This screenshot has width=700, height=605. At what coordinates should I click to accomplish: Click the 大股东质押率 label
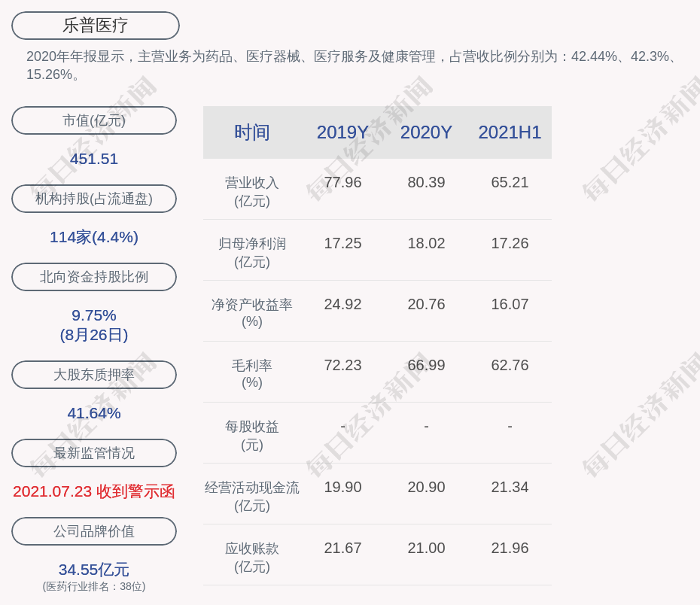coord(93,374)
